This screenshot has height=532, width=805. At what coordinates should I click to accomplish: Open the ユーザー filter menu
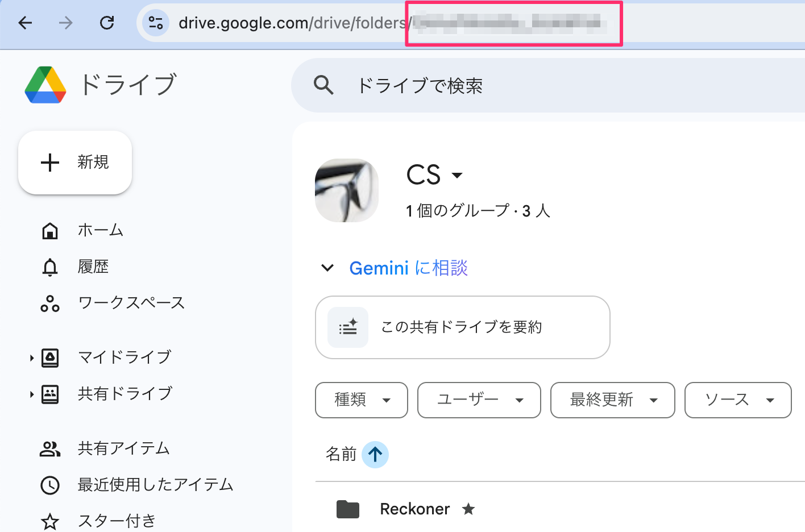click(479, 400)
